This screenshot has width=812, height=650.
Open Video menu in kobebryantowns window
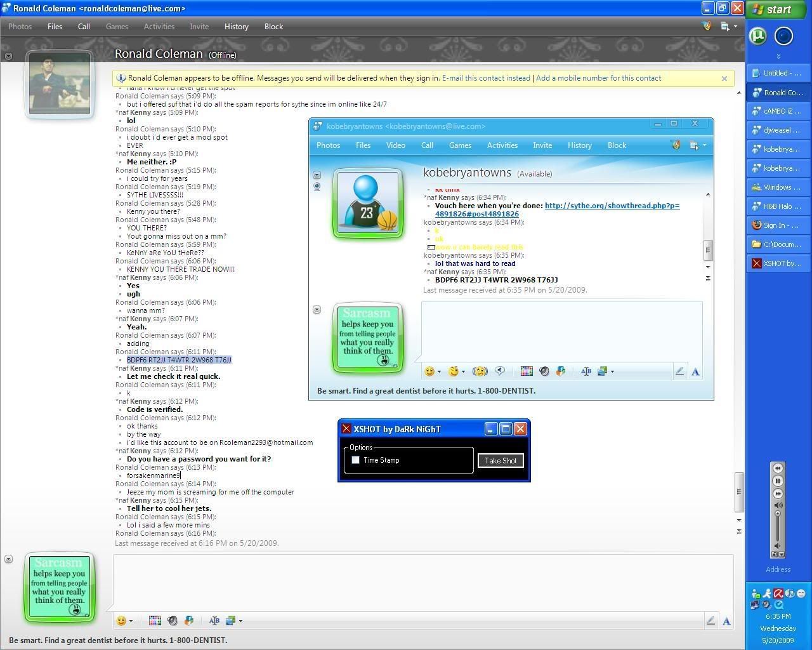(x=396, y=145)
